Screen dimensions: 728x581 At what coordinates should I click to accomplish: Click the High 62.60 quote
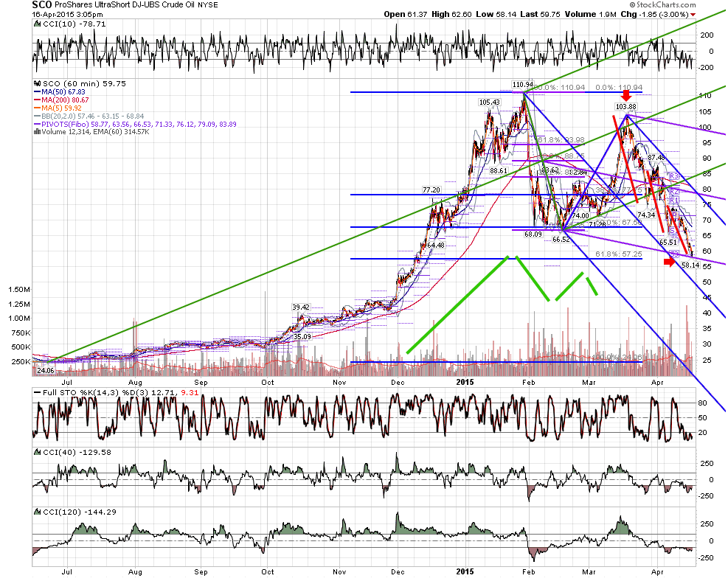pyautogui.click(x=451, y=15)
